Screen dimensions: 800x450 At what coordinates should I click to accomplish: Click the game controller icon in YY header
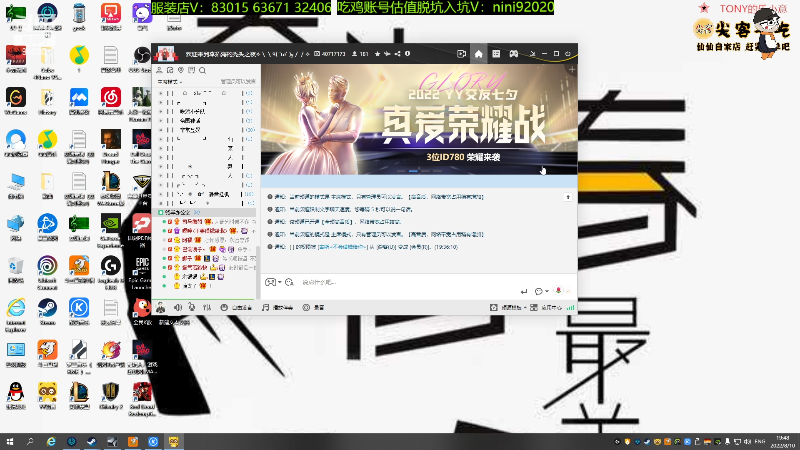coord(514,54)
